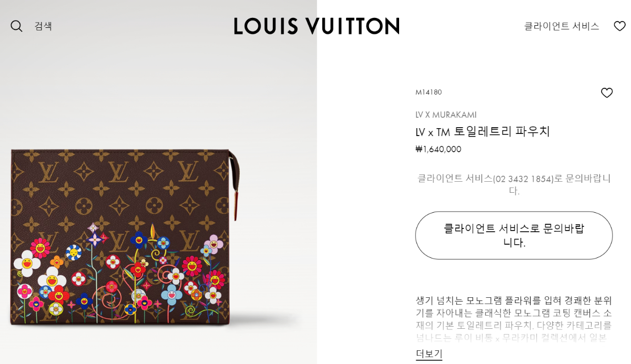Viewport: 631px width, 364px height.
Task: Click the gray 클라이언트 서비스 note above the button
Action: tap(514, 184)
